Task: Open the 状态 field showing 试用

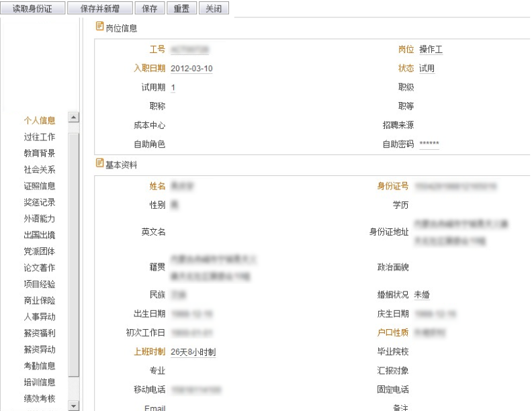Action: pyautogui.click(x=427, y=68)
